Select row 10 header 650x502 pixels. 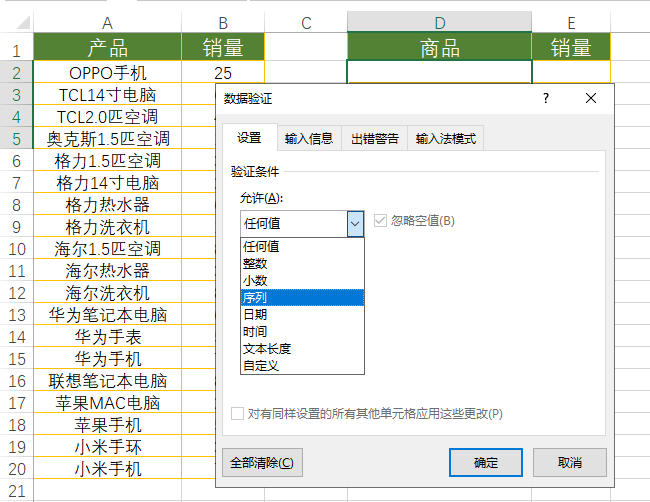coord(17,249)
